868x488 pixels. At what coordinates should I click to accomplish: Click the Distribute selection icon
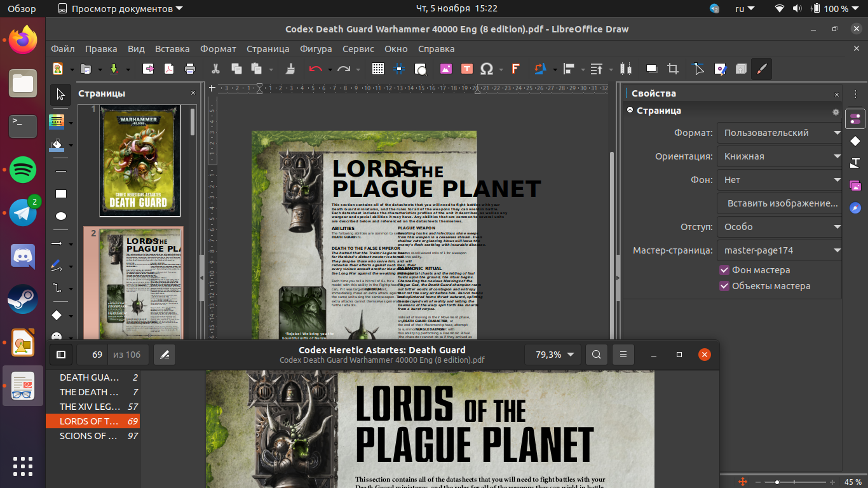click(x=626, y=69)
